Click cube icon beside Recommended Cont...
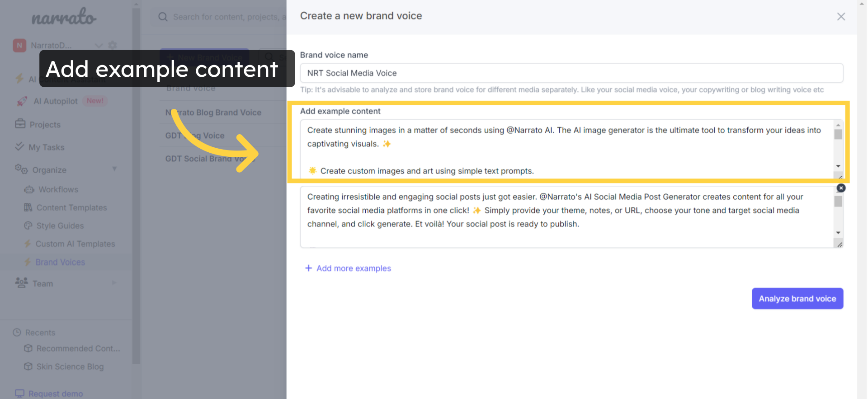This screenshot has height=399, width=868. coord(28,348)
